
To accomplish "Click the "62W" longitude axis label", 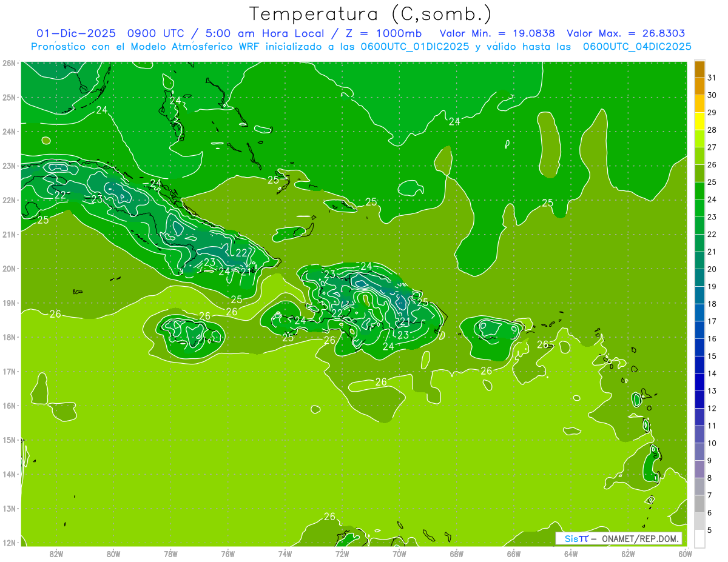I will 628,554.
